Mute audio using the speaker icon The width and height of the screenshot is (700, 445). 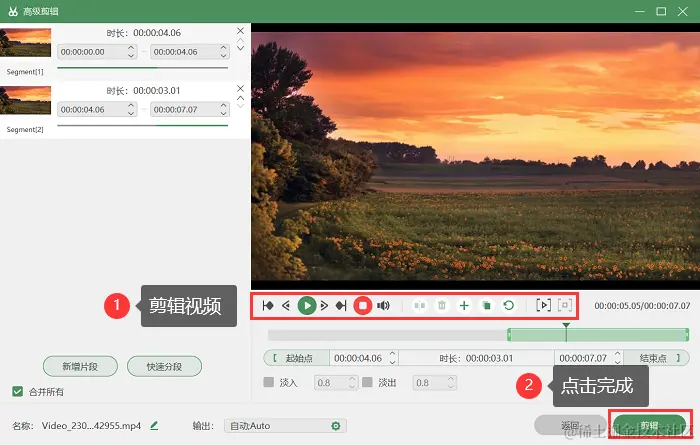[x=383, y=306]
